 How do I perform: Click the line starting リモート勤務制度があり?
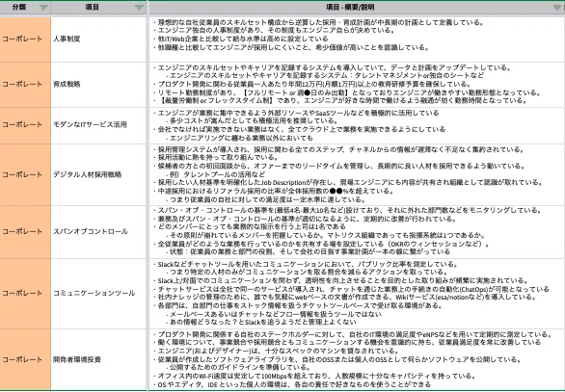(x=347, y=92)
